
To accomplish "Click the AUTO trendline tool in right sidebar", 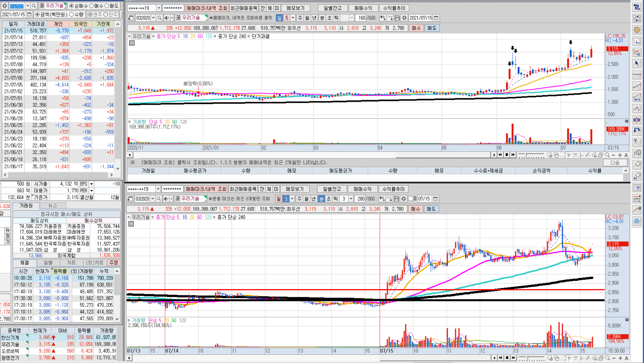I will 637,98.
